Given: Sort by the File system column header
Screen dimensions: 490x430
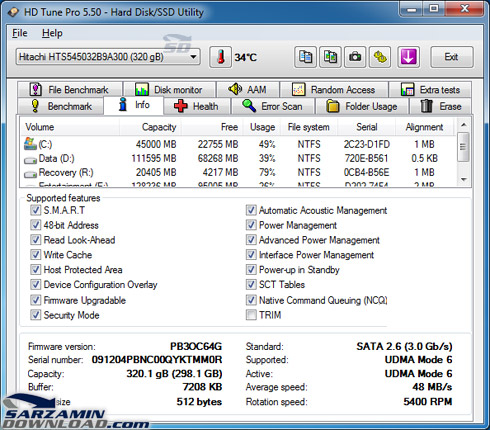Looking at the screenshot, I should point(309,127).
